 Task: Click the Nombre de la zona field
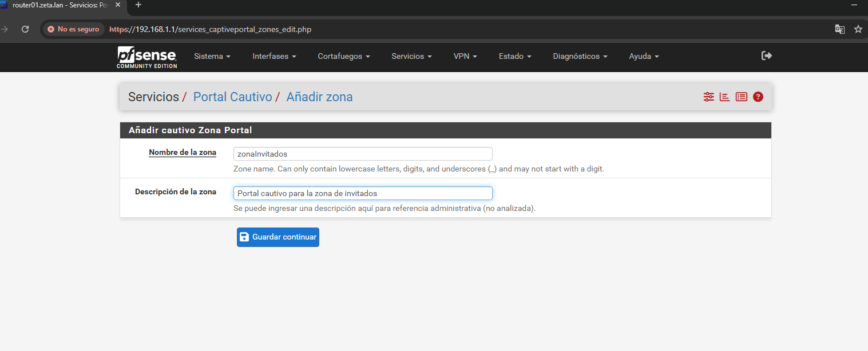point(363,154)
